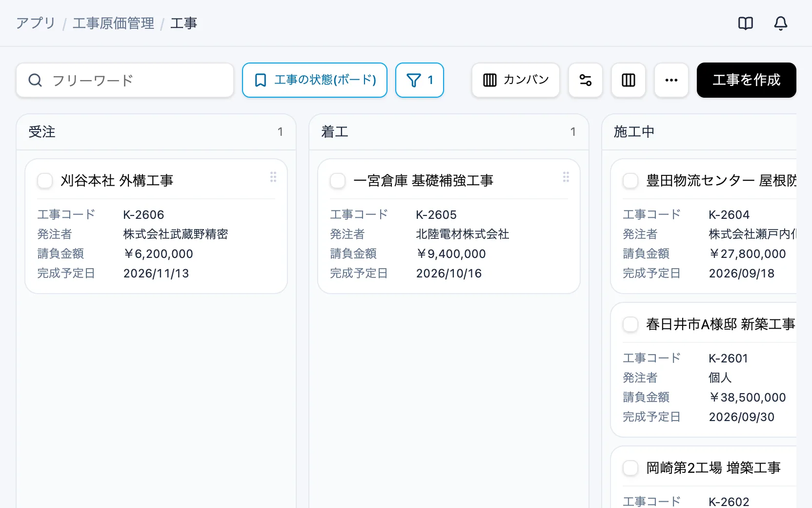
Task: Open the 工事の状態(ボード) saved view selector
Action: pos(315,80)
